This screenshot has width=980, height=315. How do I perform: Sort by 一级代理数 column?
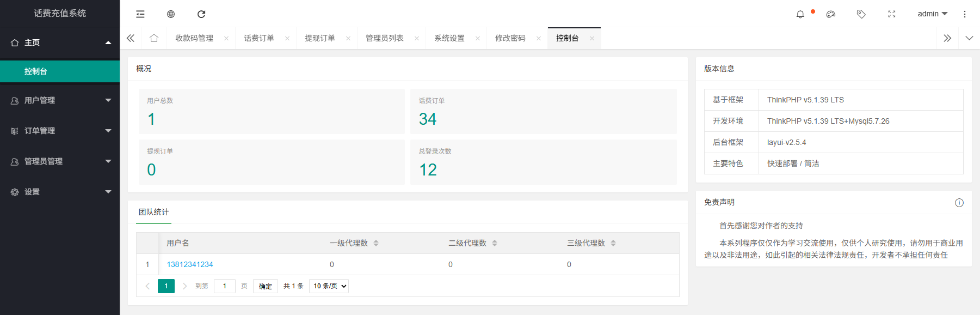(x=376, y=243)
